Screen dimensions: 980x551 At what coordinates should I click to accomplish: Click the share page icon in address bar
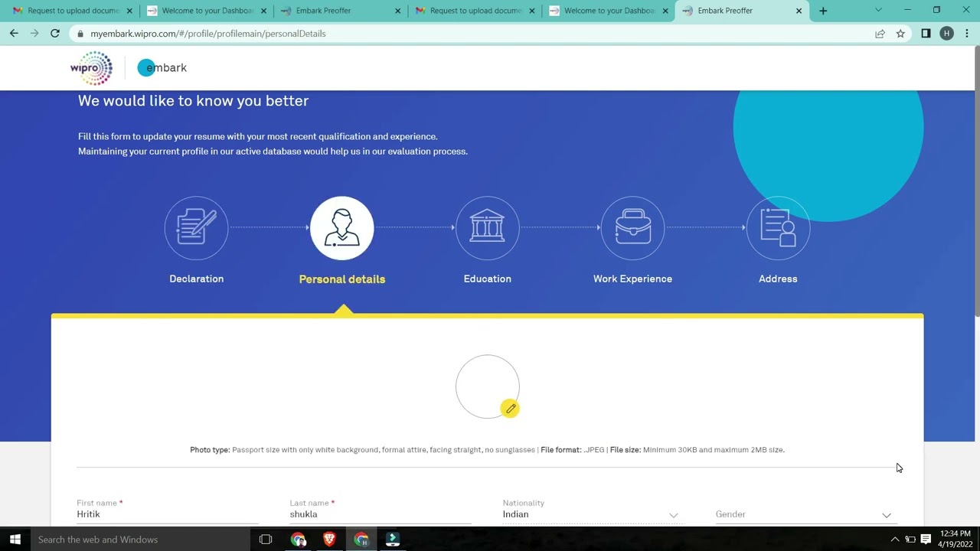[x=880, y=34]
